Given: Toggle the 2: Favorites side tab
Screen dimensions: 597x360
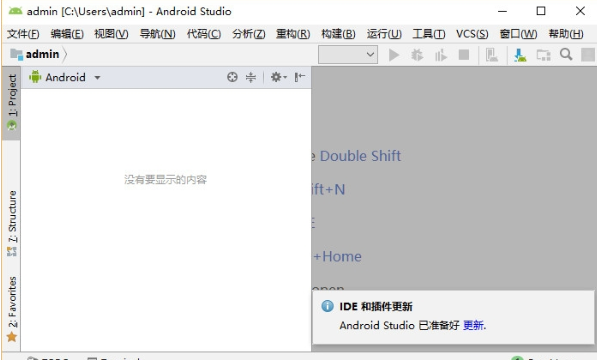Looking at the screenshot, I should pyautogui.click(x=12, y=309).
